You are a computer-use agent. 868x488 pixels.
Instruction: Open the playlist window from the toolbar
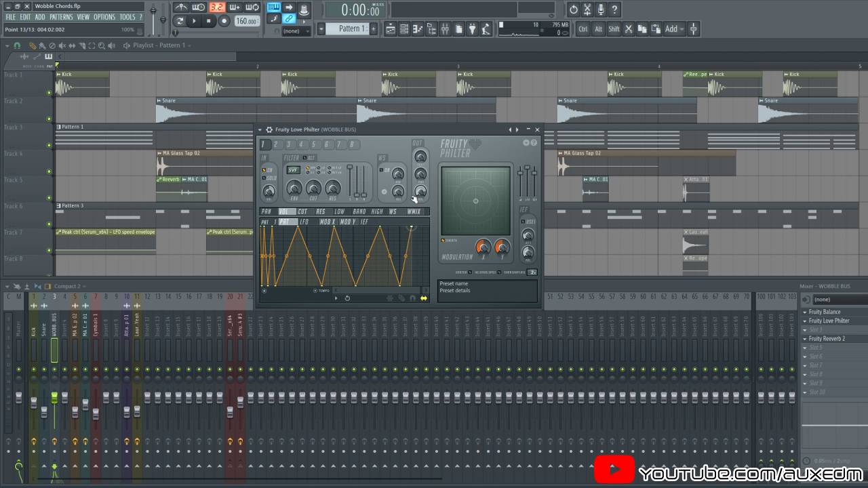391,28
